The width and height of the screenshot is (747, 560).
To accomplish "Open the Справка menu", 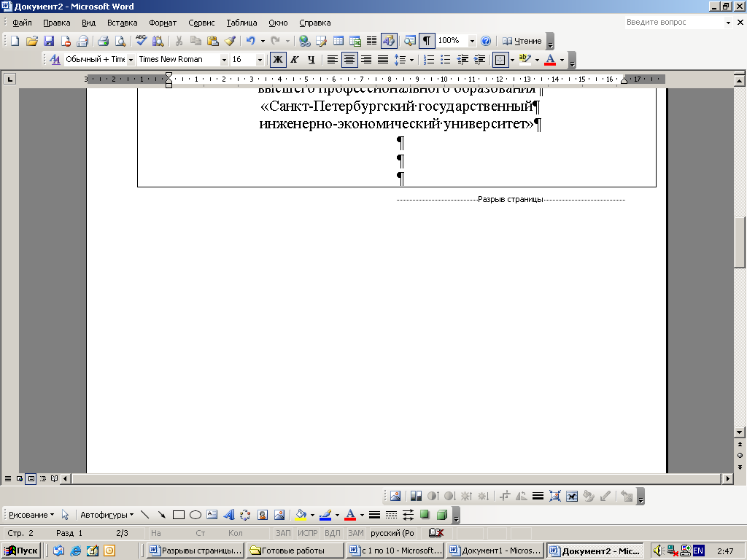I will coord(315,23).
